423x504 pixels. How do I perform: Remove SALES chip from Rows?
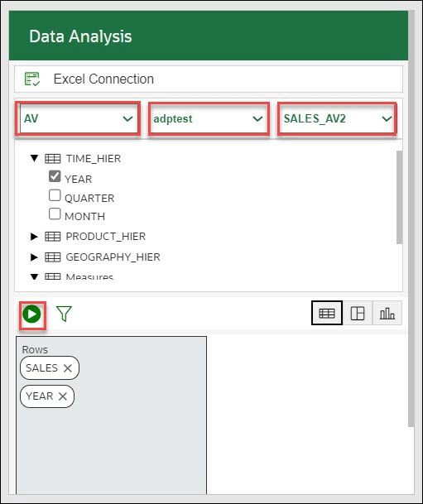(68, 368)
